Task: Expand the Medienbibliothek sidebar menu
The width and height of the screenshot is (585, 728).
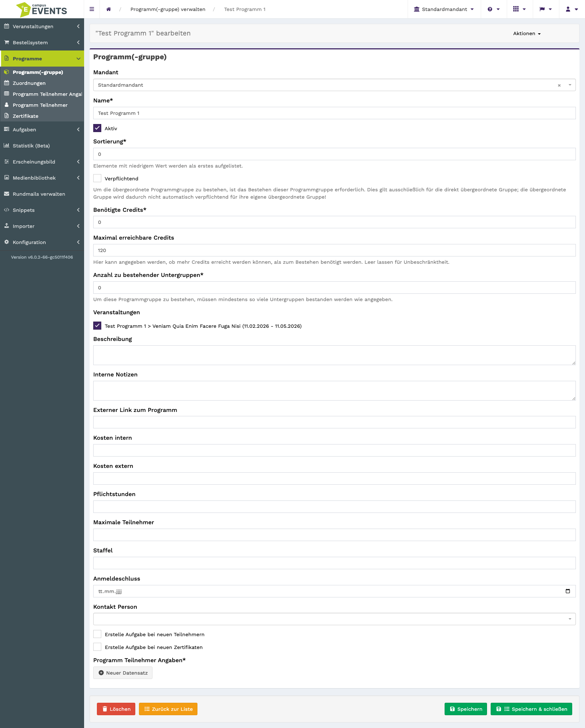Action: pyautogui.click(x=42, y=178)
